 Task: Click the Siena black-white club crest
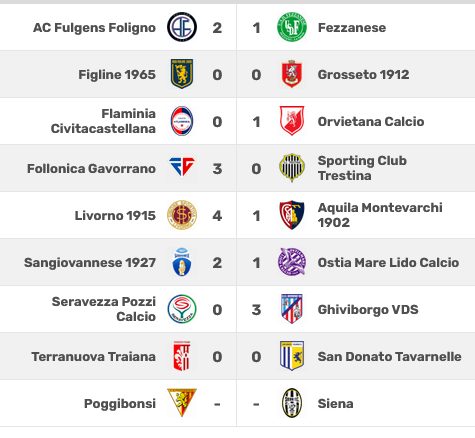point(292,403)
